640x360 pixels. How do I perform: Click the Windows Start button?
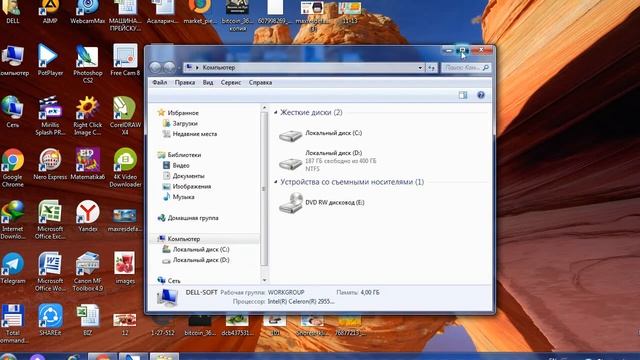(x=7, y=357)
